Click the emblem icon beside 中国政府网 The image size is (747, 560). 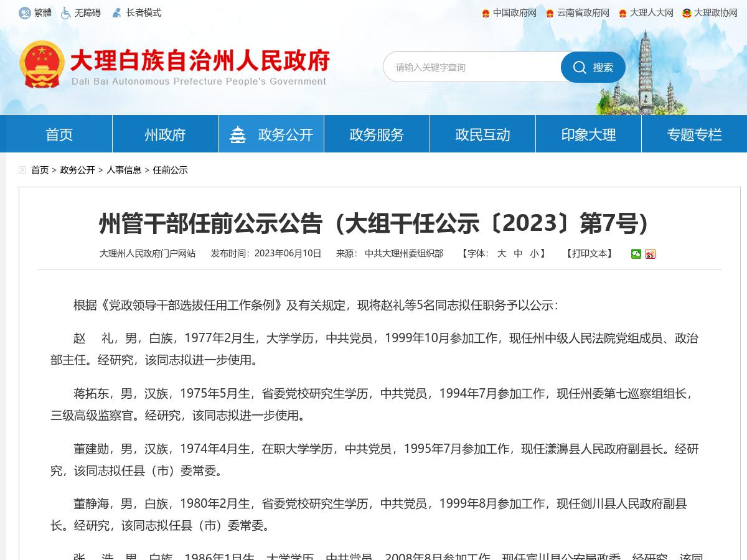486,12
